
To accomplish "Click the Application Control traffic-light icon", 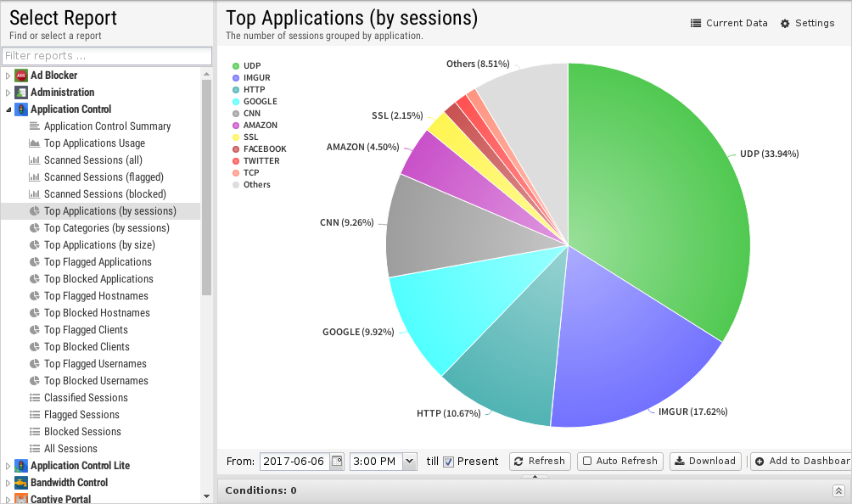I will [21, 109].
